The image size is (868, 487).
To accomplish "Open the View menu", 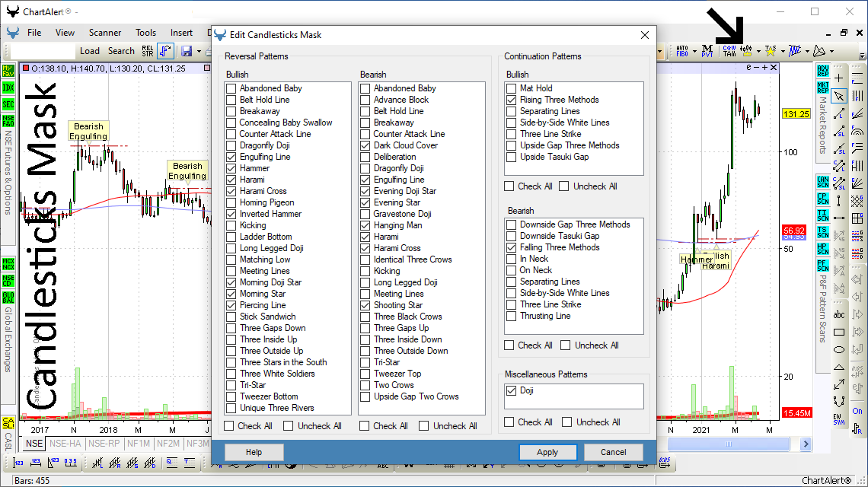I will pos(65,33).
